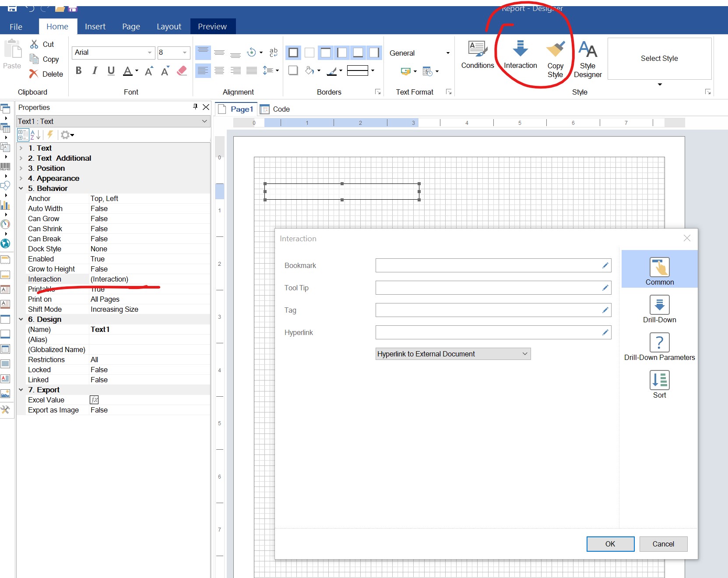Click the word wrap icon

click(274, 53)
